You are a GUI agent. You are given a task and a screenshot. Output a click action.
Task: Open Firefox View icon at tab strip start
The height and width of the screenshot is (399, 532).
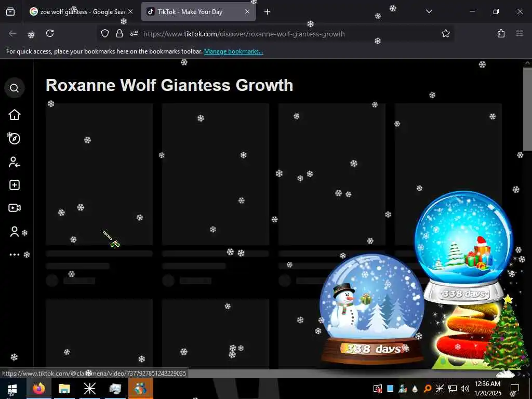click(10, 12)
